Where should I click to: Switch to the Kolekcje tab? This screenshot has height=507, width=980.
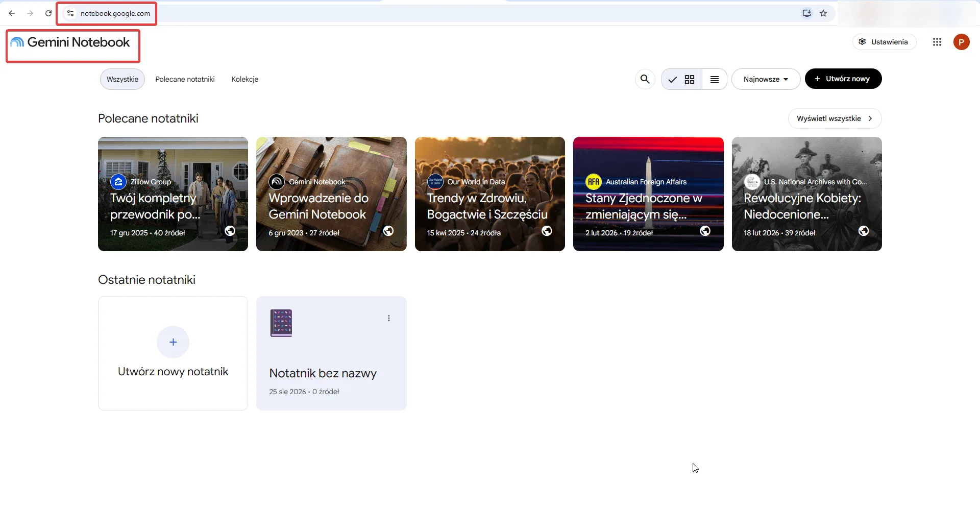pos(245,79)
